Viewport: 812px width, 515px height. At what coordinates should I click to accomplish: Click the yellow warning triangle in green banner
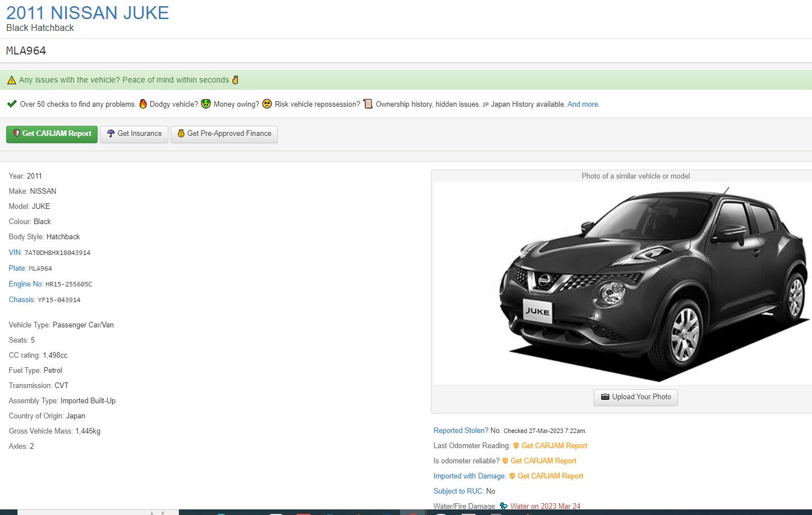[x=11, y=80]
